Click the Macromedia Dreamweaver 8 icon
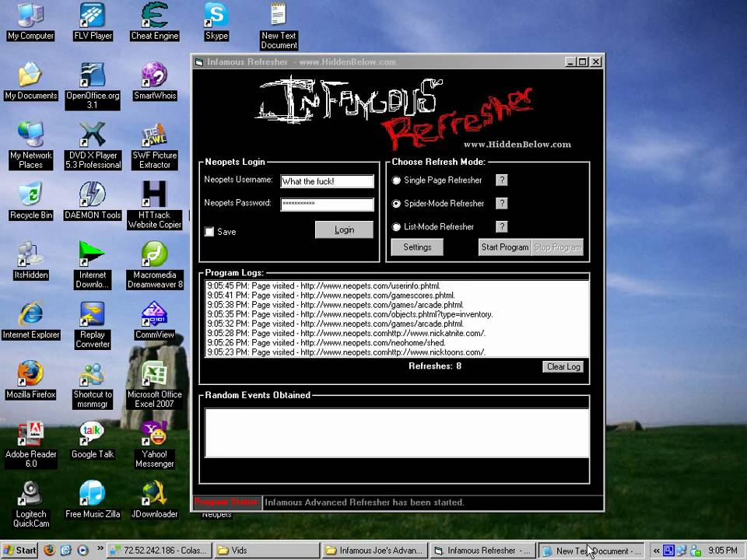This screenshot has height=560, width=747. (154, 265)
